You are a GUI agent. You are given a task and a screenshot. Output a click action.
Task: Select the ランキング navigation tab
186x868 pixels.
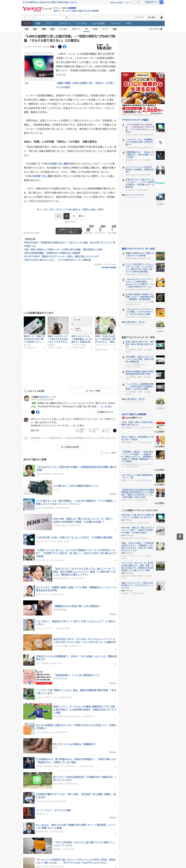(115, 24)
